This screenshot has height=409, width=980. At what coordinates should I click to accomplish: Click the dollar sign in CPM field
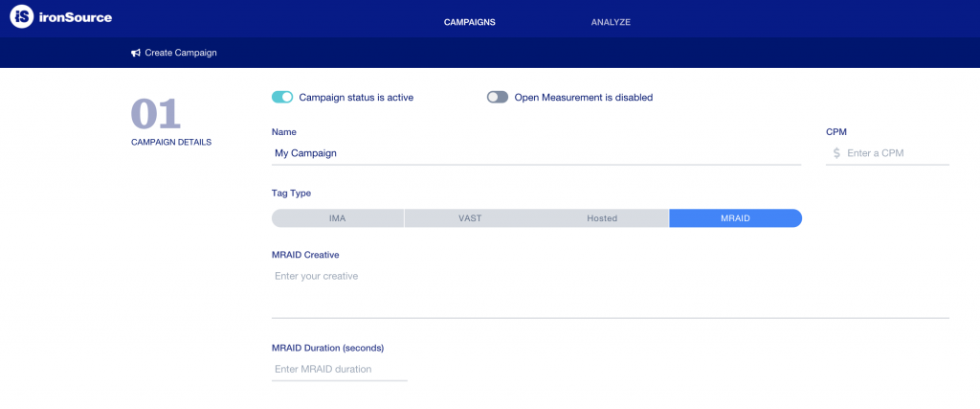tap(836, 153)
